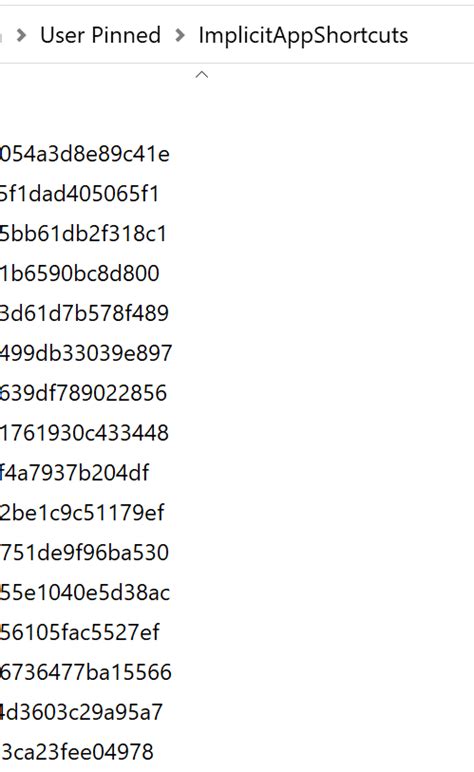Select folder ending in 499db33039e897

pos(86,354)
